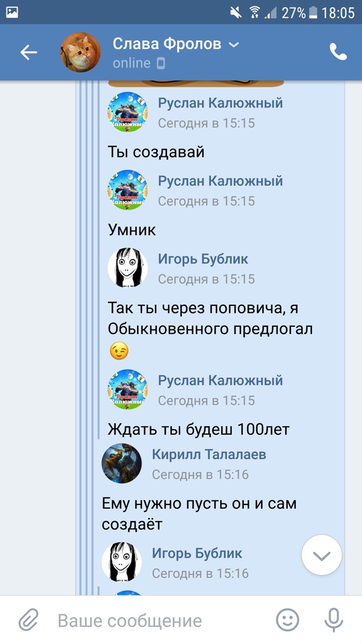Open the attachment paperclip menu
The image size is (362, 644).
pyautogui.click(x=29, y=620)
